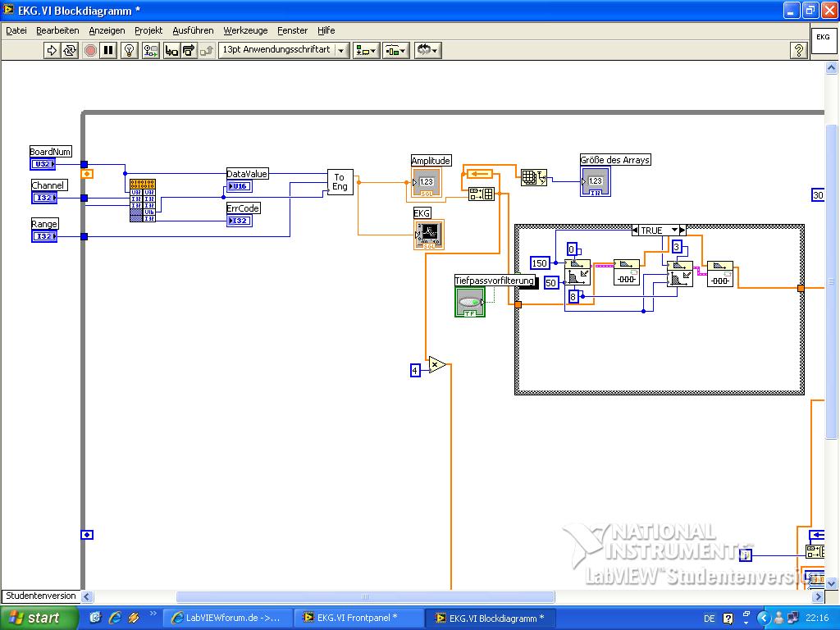
Task: Open Distribute Objects dropdown
Action: click(x=396, y=50)
